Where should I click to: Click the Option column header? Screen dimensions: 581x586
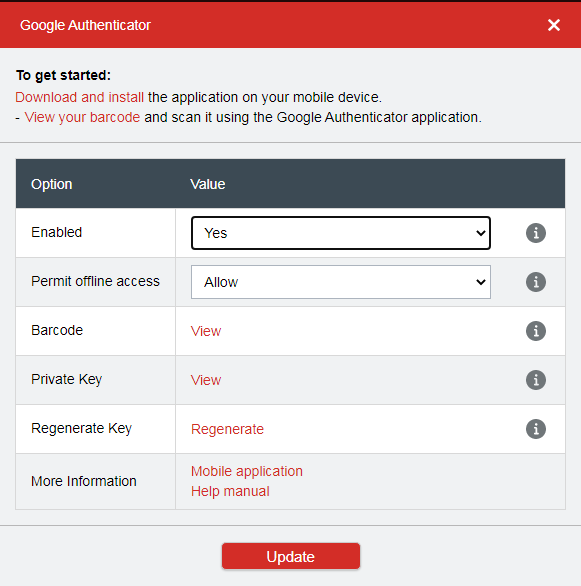pos(52,184)
